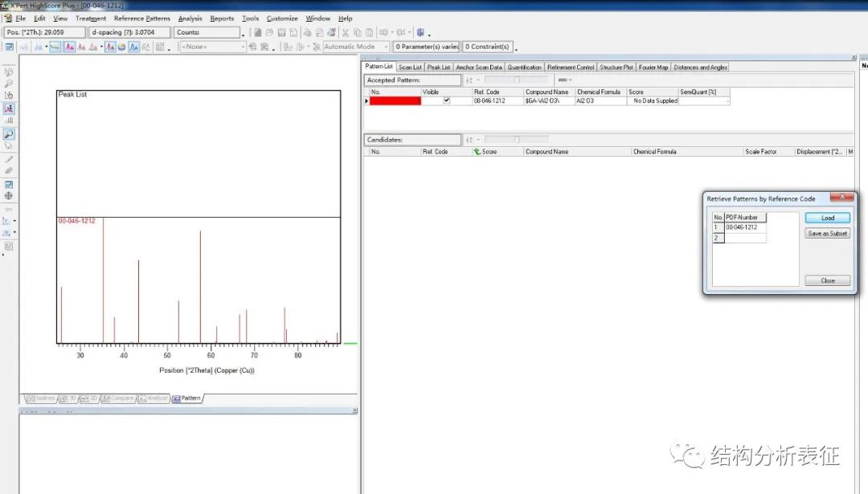The width and height of the screenshot is (868, 494).
Task: Switch to the Scan List tab
Action: [x=410, y=67]
